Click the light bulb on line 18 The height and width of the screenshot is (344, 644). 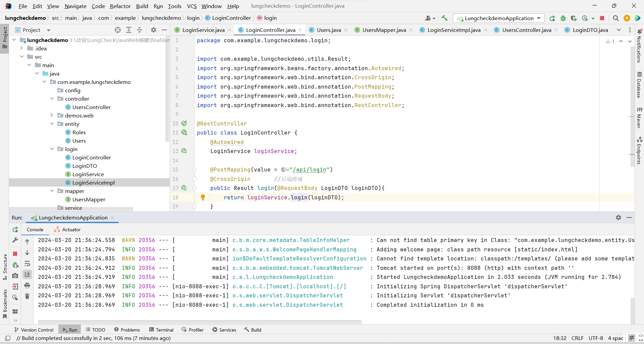tap(203, 197)
